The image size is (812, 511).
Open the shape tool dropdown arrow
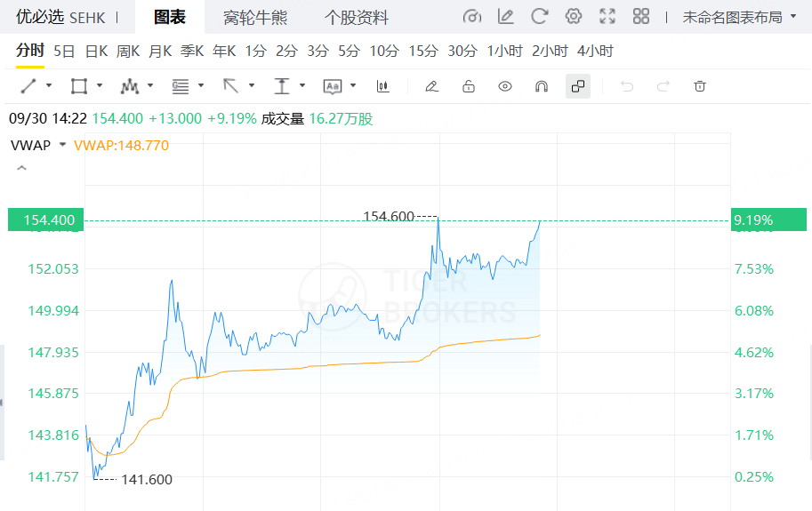pyautogui.click(x=100, y=85)
